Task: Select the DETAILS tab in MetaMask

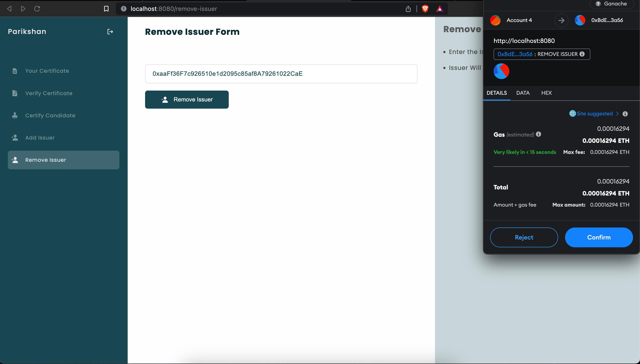Action: [497, 93]
